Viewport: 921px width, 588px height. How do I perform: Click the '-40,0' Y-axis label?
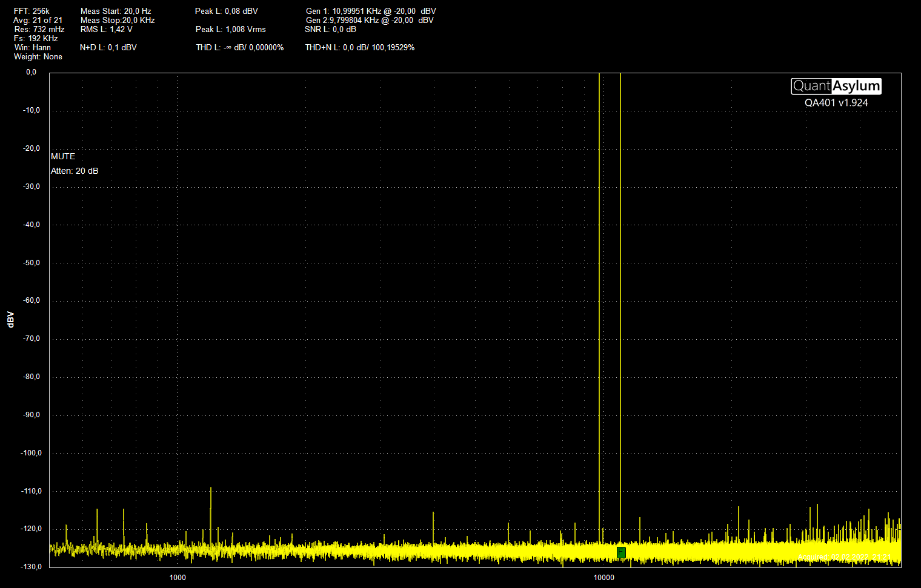pyautogui.click(x=32, y=225)
